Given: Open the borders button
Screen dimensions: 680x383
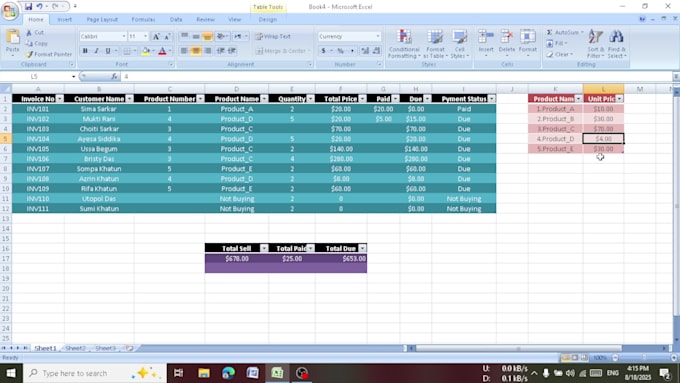Looking at the screenshot, I should pos(127,51).
